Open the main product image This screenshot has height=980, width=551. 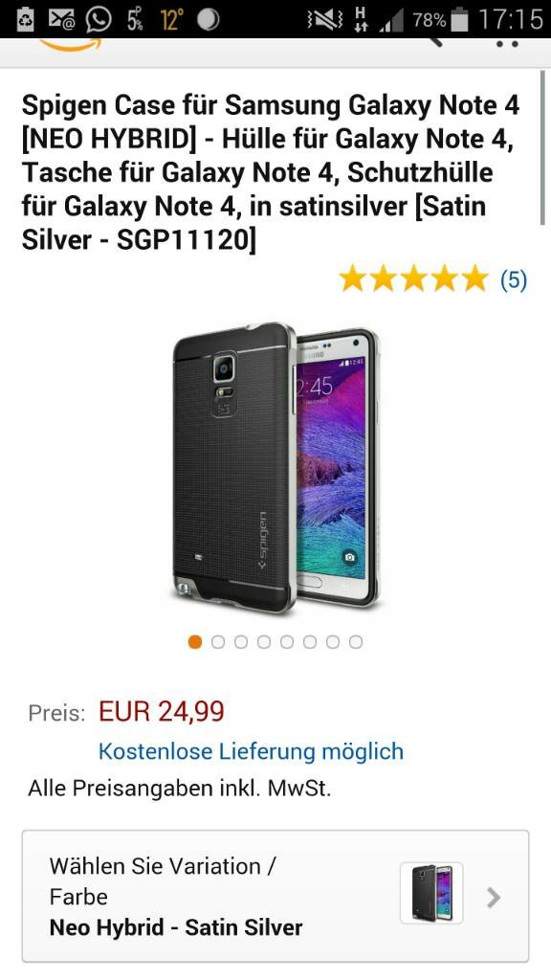pyautogui.click(x=275, y=467)
